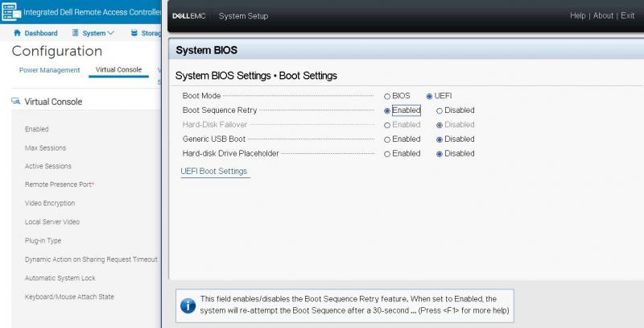
Task: Click the Storage database icon
Action: 134,33
